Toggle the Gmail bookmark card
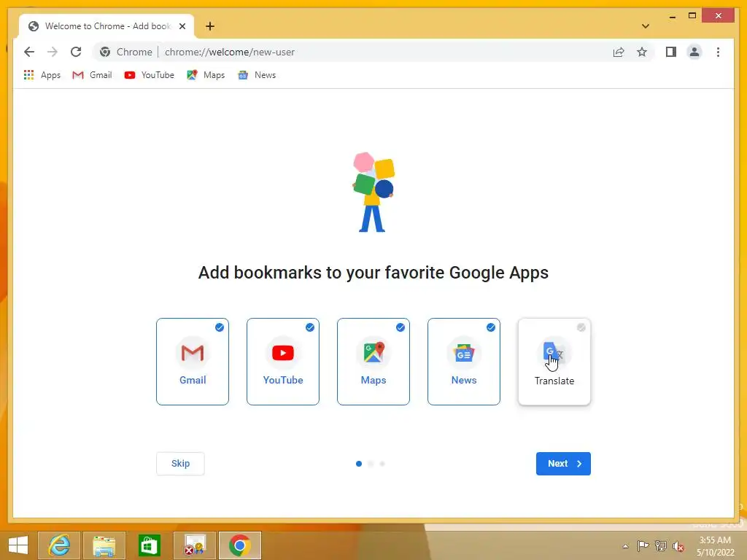The width and height of the screenshot is (747, 560). click(x=193, y=362)
